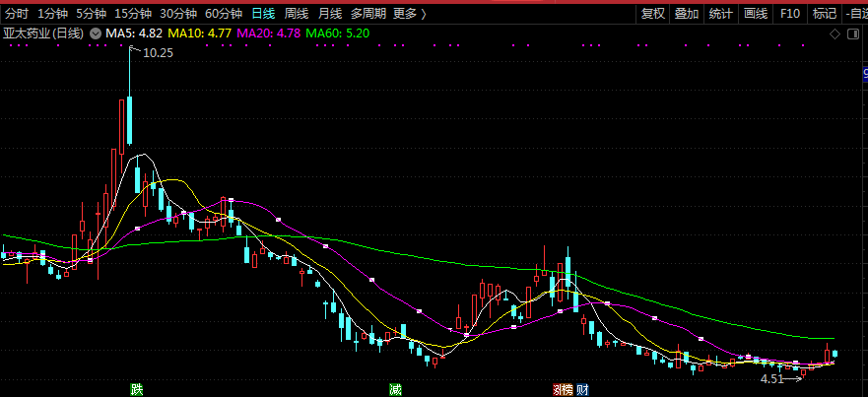Select the MA10: 4.77 indicator label
Image resolution: width=868 pixels, height=397 pixels.
tap(199, 33)
